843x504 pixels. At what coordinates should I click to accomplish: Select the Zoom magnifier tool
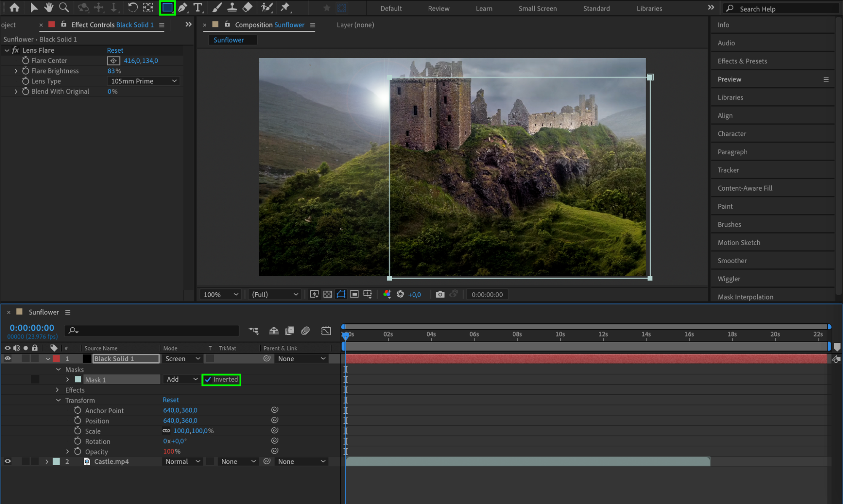point(64,7)
